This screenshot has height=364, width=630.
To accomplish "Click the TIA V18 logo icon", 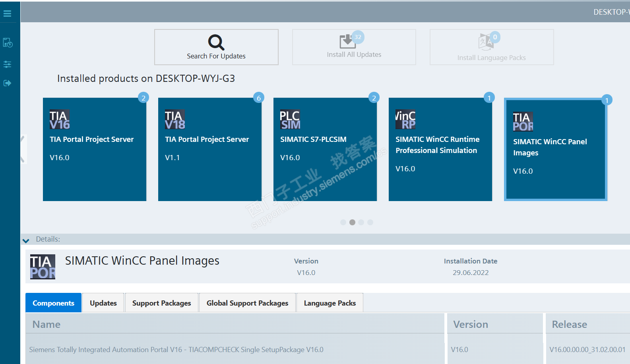I will click(x=175, y=120).
